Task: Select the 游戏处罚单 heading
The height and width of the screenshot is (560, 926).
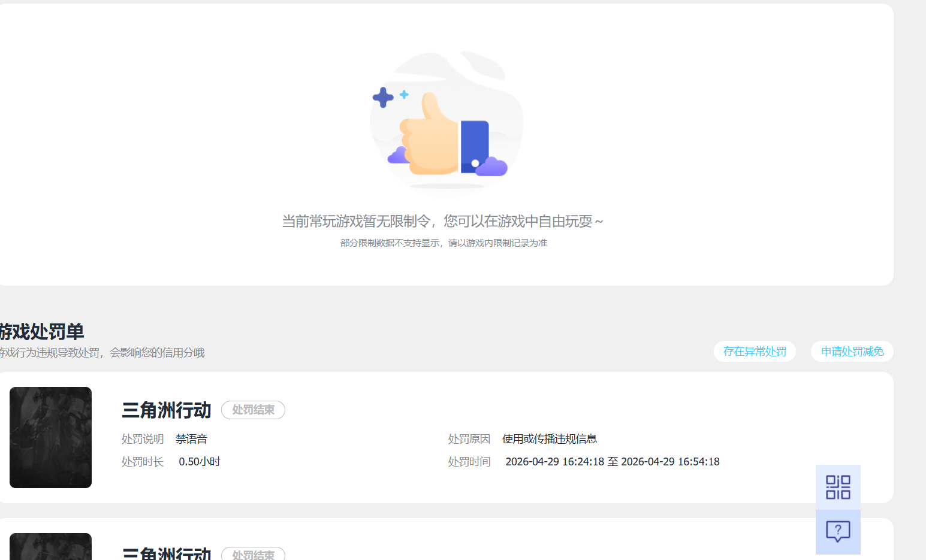Action: point(42,331)
